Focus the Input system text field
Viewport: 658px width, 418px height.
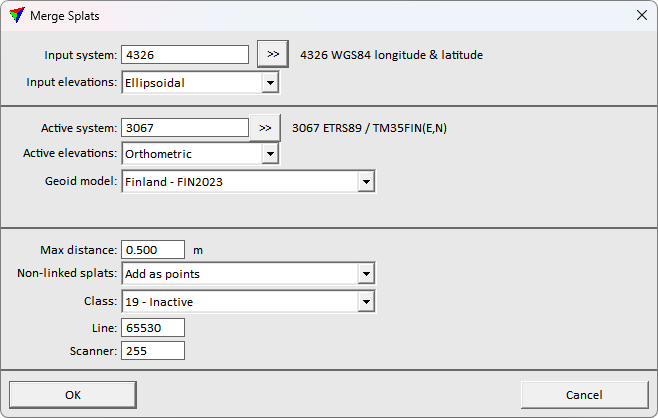[x=184, y=55]
